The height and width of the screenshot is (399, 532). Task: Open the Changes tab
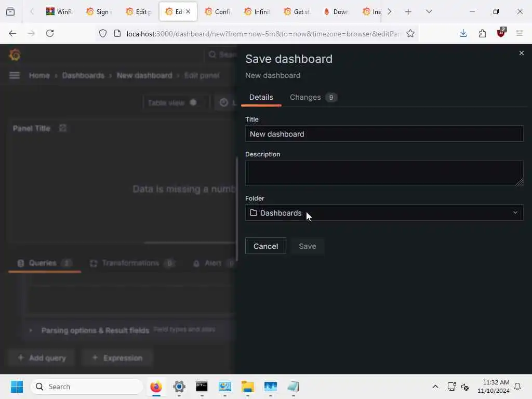[313, 97]
